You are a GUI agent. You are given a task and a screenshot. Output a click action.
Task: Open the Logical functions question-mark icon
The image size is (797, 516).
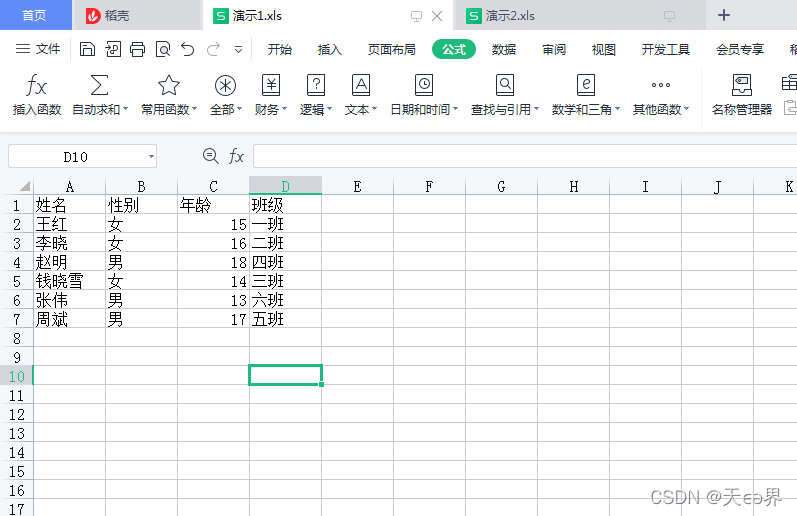pos(316,85)
